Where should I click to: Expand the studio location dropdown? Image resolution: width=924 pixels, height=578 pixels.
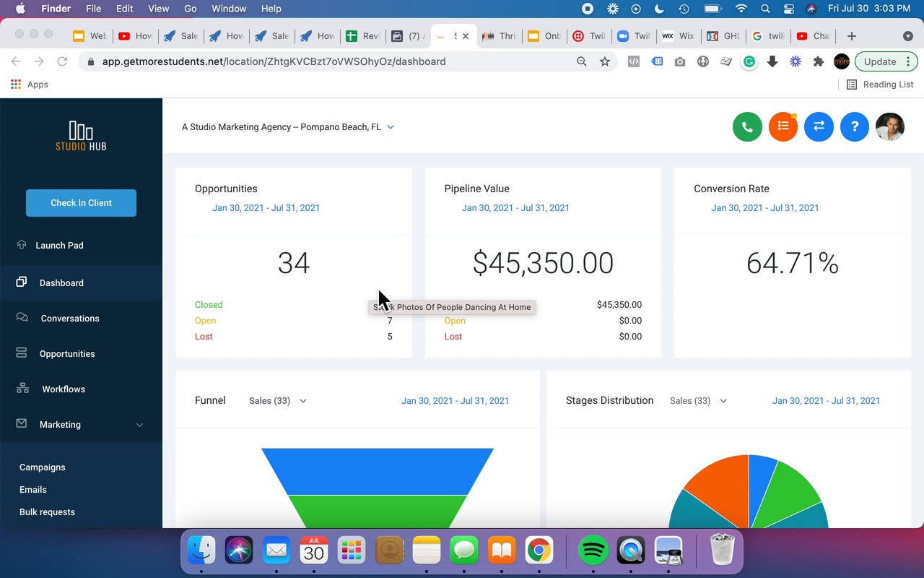(x=391, y=126)
